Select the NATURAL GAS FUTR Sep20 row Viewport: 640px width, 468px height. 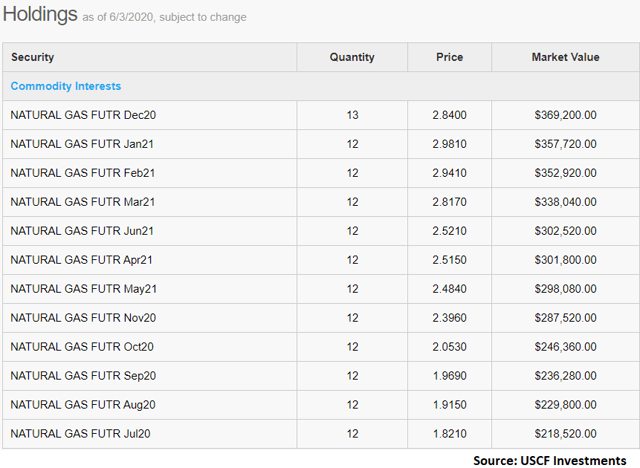point(321,376)
